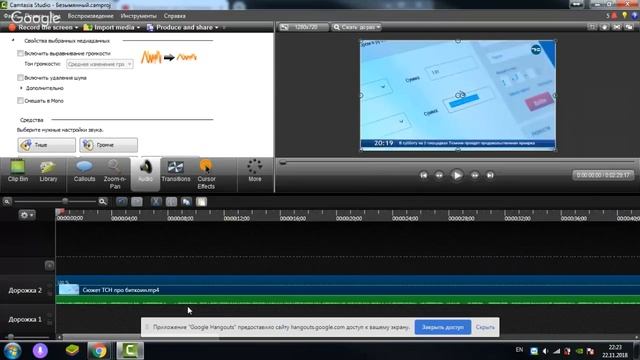Click Скрыть link in Hangouts bar
This screenshot has width=640, height=360.
click(485, 327)
